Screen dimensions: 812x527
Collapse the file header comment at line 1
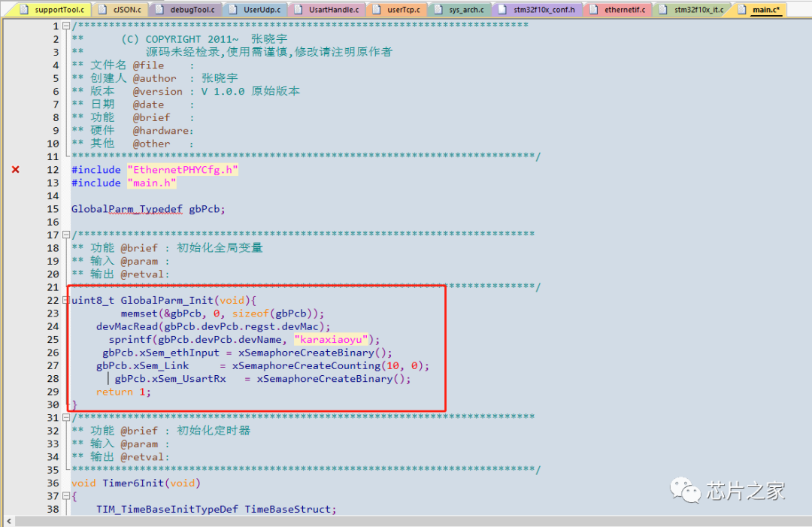tap(65, 26)
